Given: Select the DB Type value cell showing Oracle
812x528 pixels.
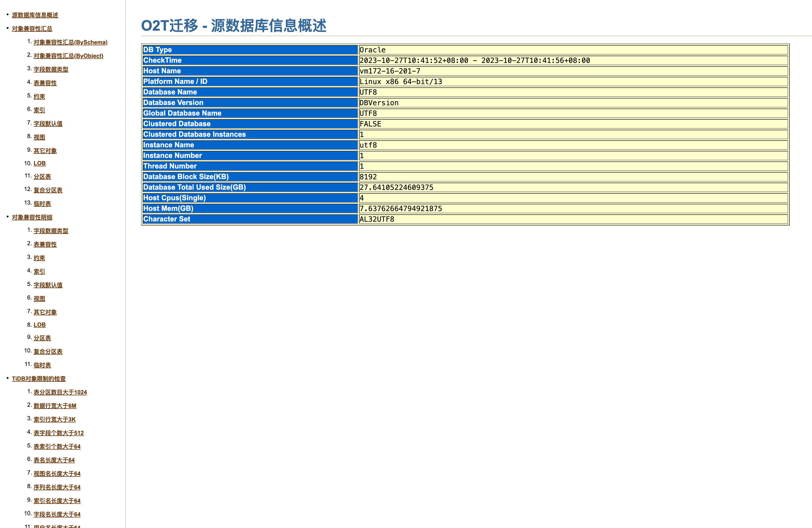Looking at the screenshot, I should tap(373, 50).
